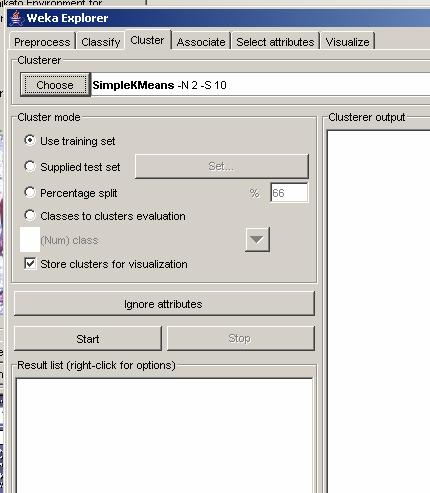Select the Use training set radio button

tap(30, 140)
